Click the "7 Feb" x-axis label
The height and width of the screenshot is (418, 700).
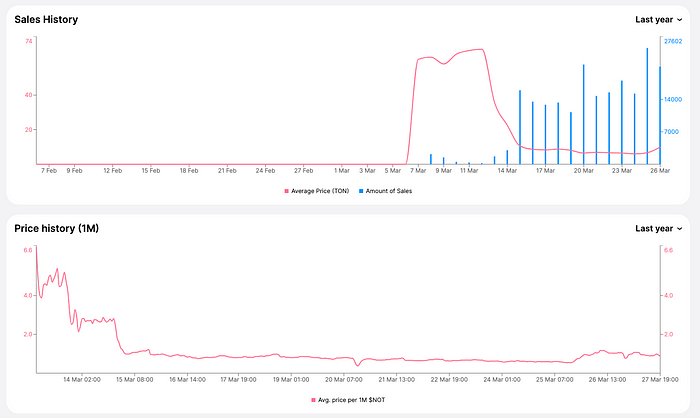[48, 171]
